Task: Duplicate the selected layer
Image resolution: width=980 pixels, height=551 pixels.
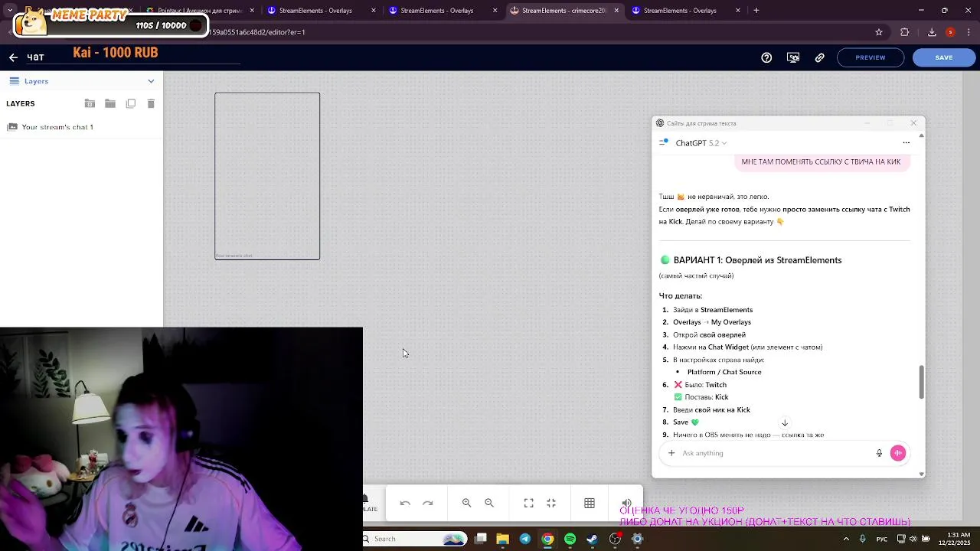Action: [131, 103]
